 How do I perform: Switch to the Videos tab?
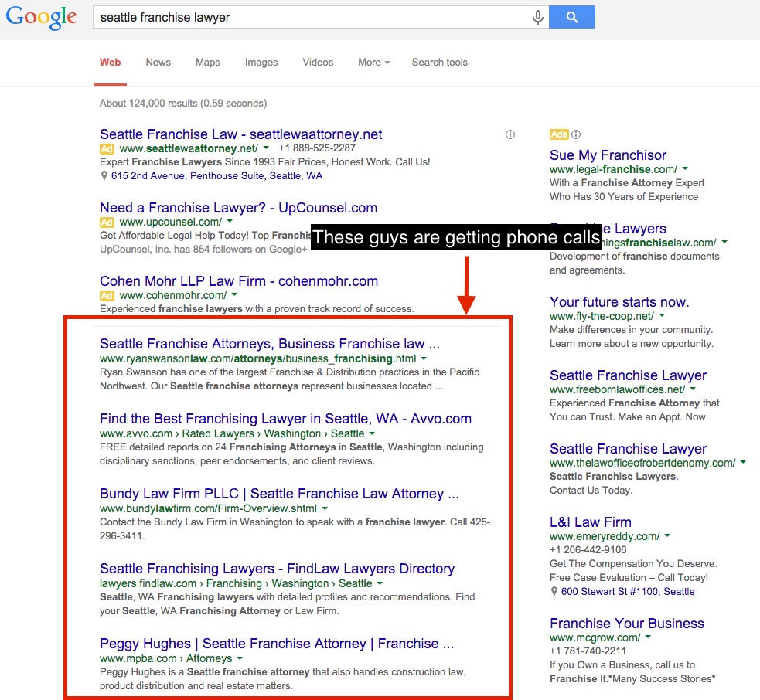318,63
